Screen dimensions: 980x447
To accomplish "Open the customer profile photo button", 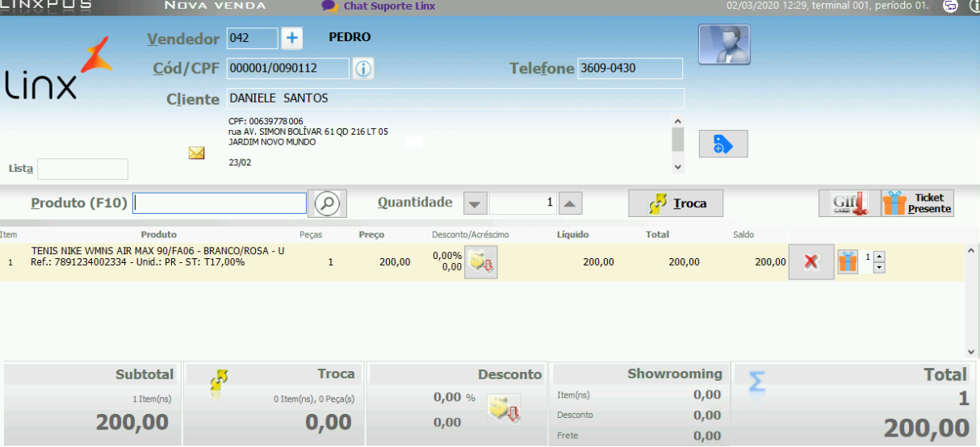I will 724,44.
